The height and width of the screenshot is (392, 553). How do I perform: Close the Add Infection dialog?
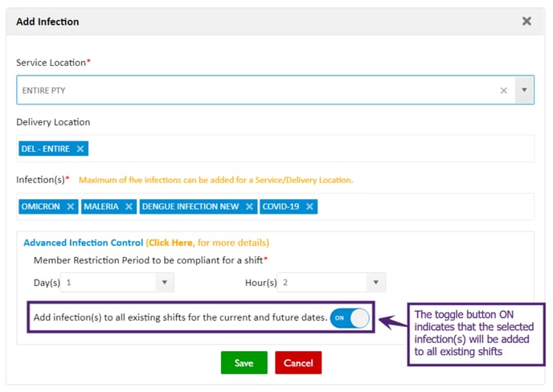526,22
